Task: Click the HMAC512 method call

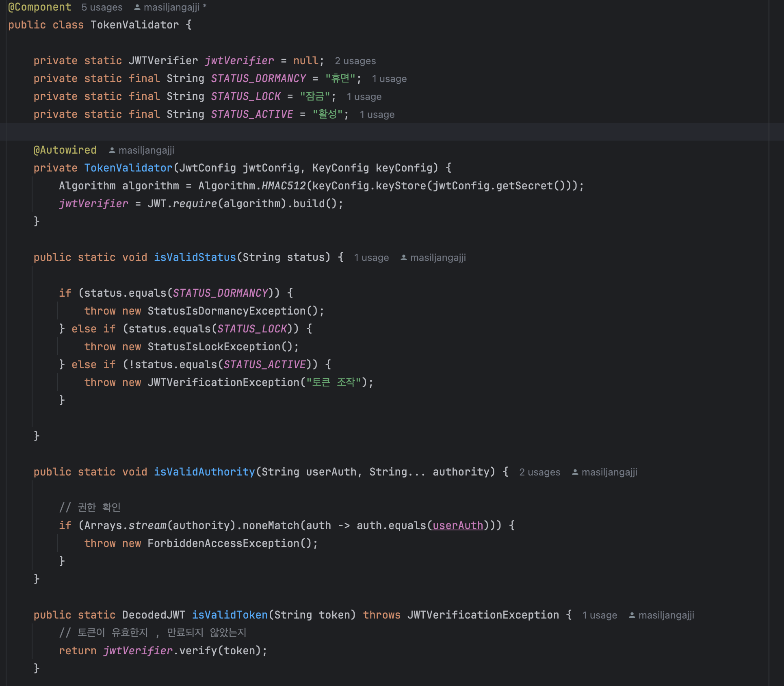Action: point(283,186)
